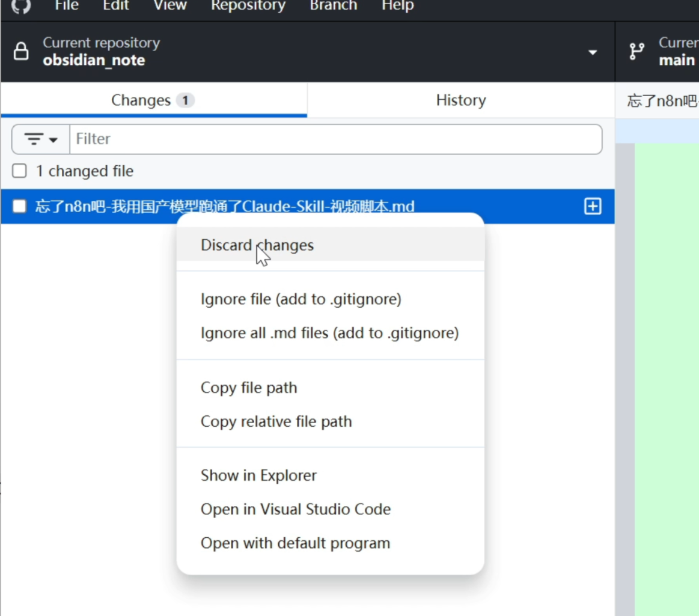Viewport: 699px width, 616px height.
Task: Open the View menu
Action: [170, 5]
